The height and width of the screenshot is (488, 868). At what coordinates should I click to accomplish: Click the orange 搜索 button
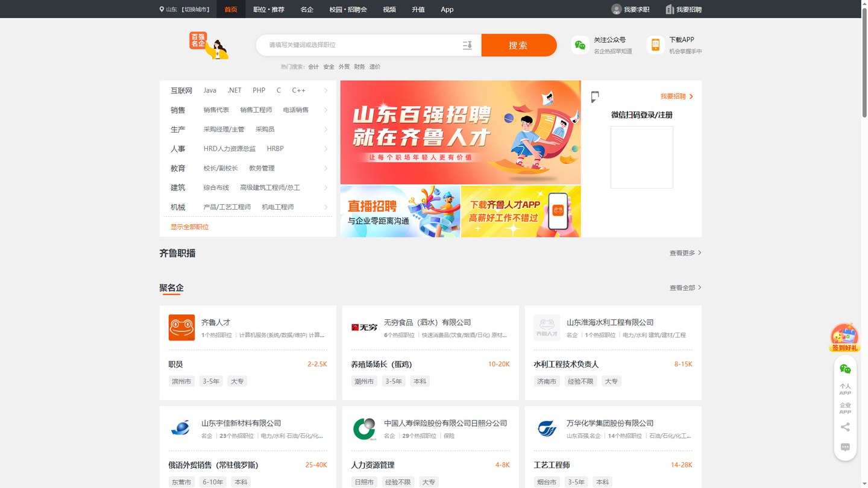pyautogui.click(x=518, y=45)
